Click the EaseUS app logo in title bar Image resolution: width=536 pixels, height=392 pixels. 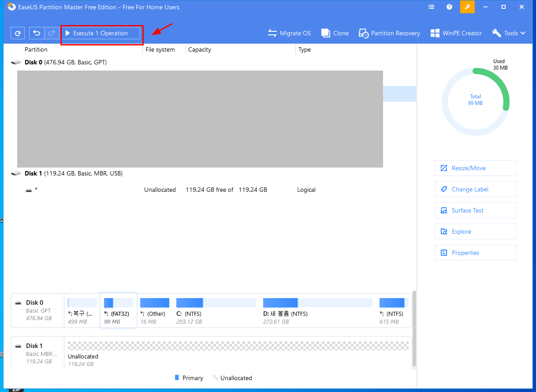pyautogui.click(x=11, y=7)
